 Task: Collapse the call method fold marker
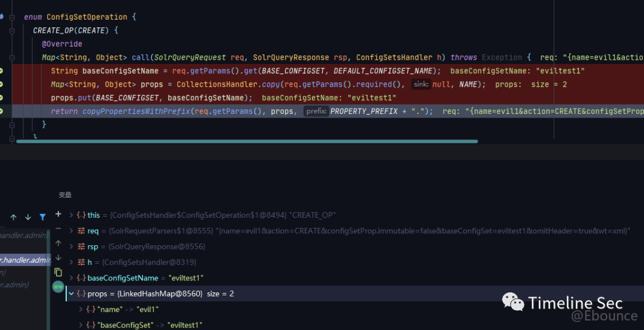click(12, 57)
